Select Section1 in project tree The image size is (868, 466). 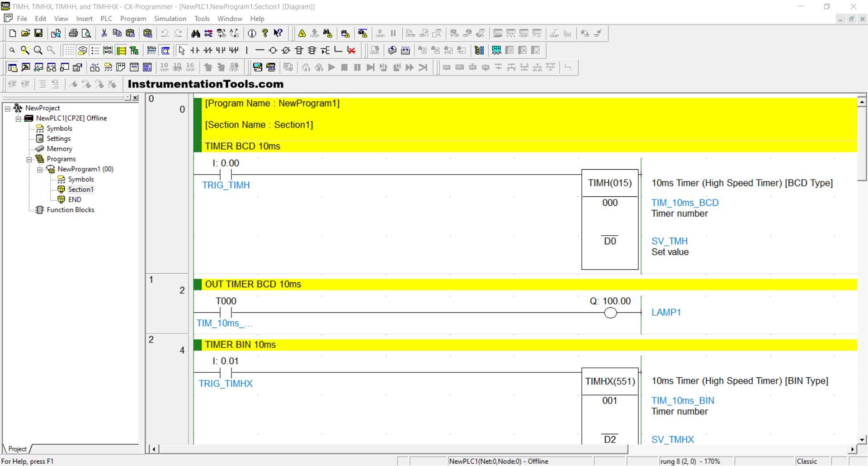click(80, 190)
